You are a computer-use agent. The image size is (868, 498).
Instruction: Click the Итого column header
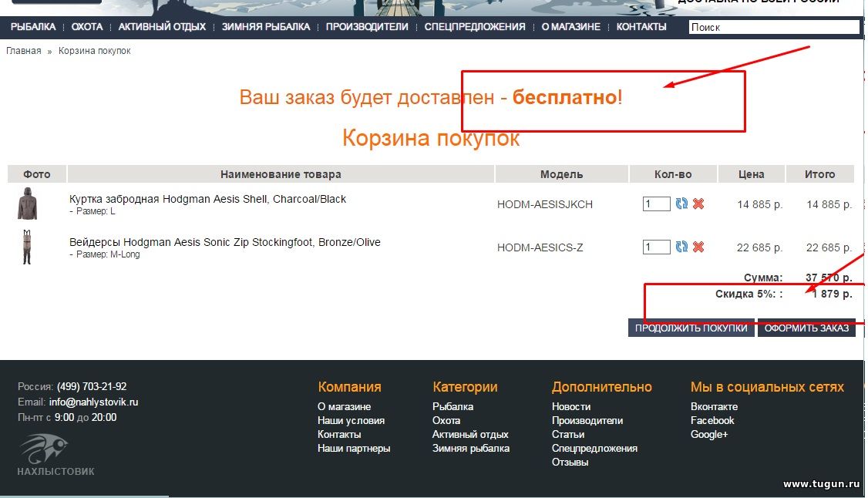[x=820, y=174]
